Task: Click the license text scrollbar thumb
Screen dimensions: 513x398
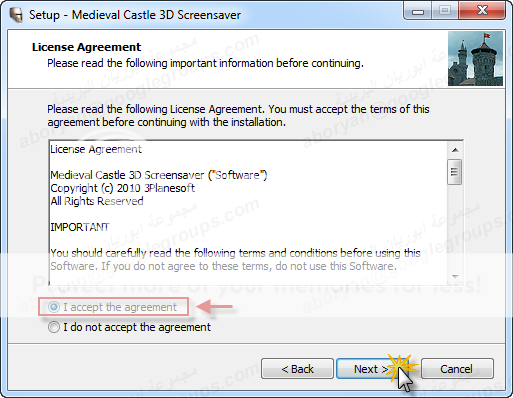Action: coord(455,172)
